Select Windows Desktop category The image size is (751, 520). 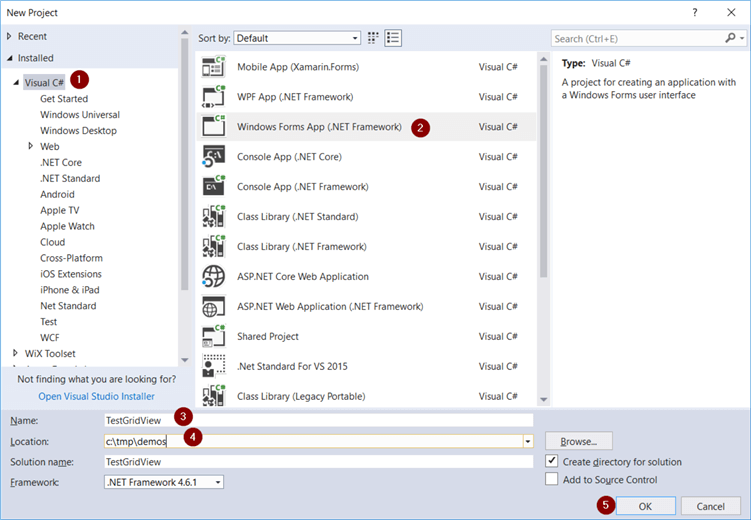pyautogui.click(x=79, y=130)
